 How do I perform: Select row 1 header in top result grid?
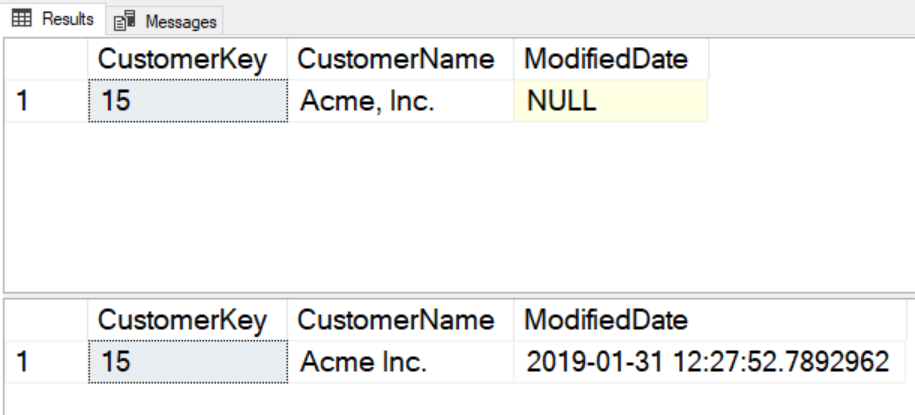[46, 101]
